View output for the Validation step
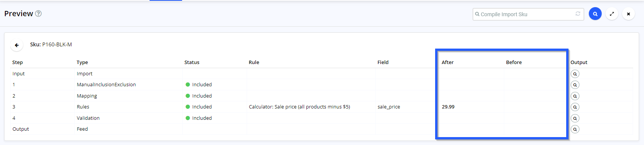This screenshot has height=145, width=644. [x=575, y=118]
